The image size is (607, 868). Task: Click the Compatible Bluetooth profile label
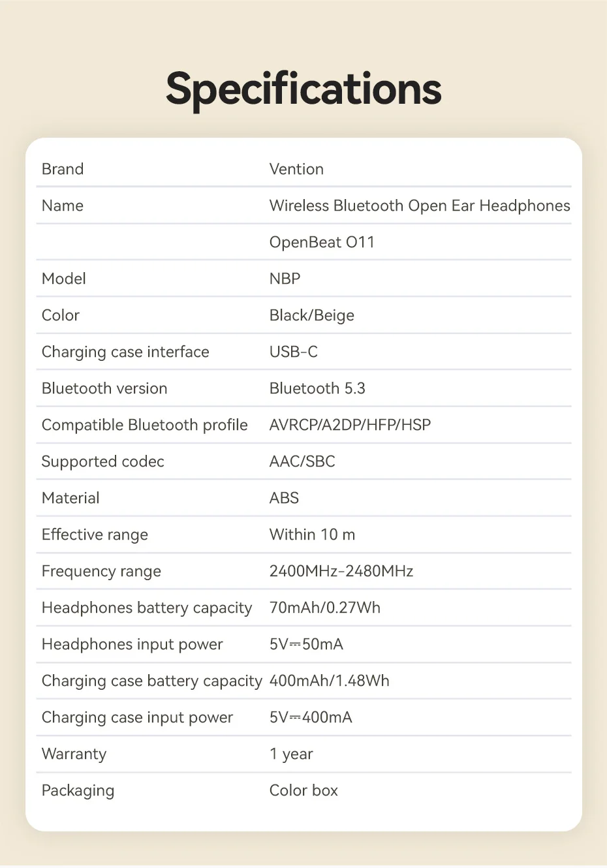coord(144,425)
